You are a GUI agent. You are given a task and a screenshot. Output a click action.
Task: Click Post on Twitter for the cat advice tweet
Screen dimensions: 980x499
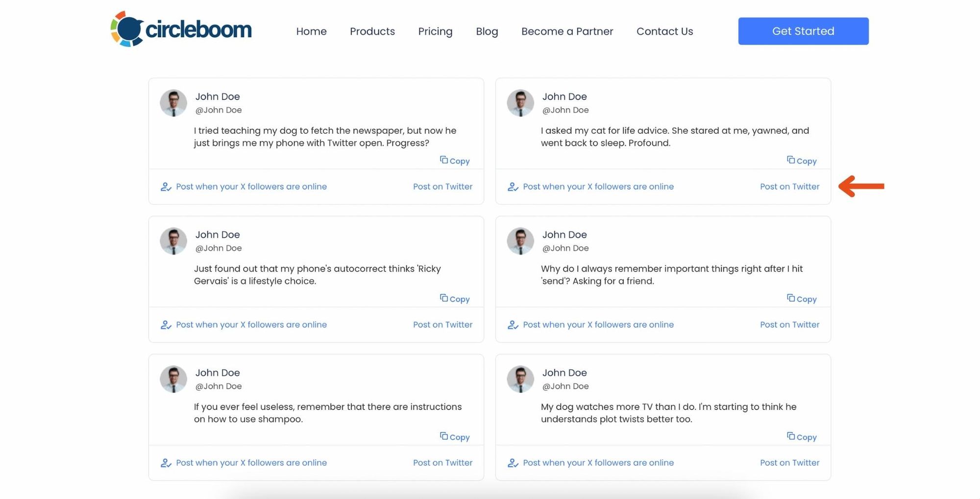point(789,187)
